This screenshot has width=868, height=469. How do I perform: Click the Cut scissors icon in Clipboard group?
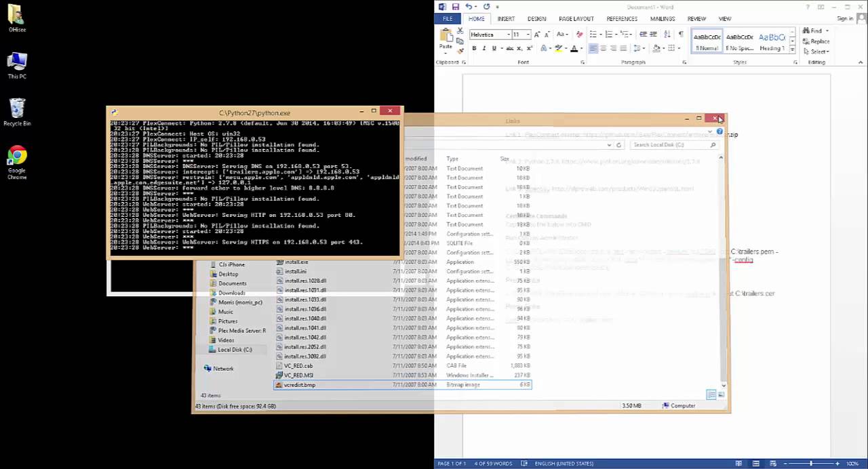(460, 31)
